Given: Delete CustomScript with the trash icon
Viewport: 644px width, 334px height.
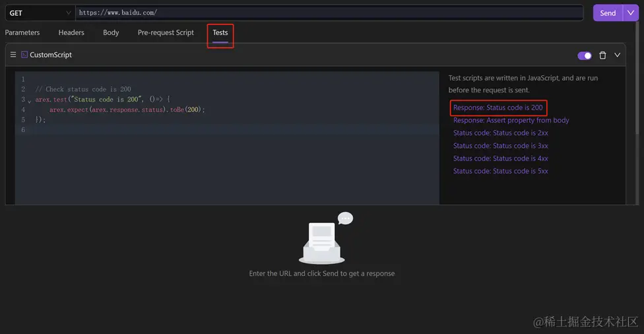Looking at the screenshot, I should [602, 55].
